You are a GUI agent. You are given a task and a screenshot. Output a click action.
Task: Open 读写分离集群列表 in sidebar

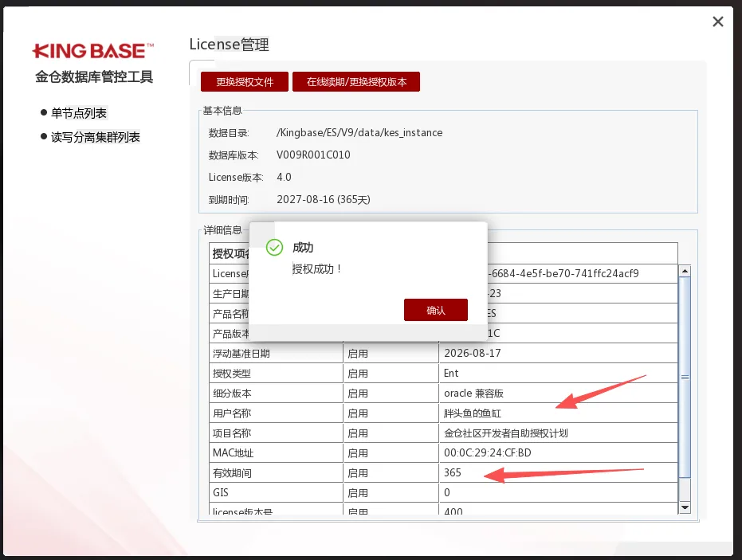[x=95, y=137]
